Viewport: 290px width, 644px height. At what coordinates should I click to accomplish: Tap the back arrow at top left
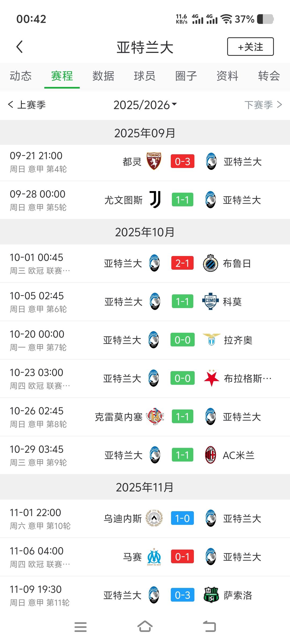pos(19,47)
